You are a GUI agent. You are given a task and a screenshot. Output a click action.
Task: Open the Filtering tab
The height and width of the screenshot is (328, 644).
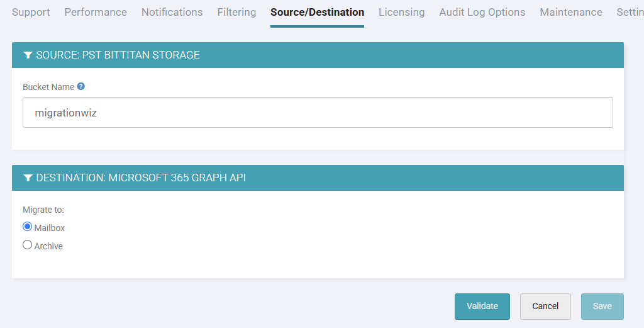point(236,13)
